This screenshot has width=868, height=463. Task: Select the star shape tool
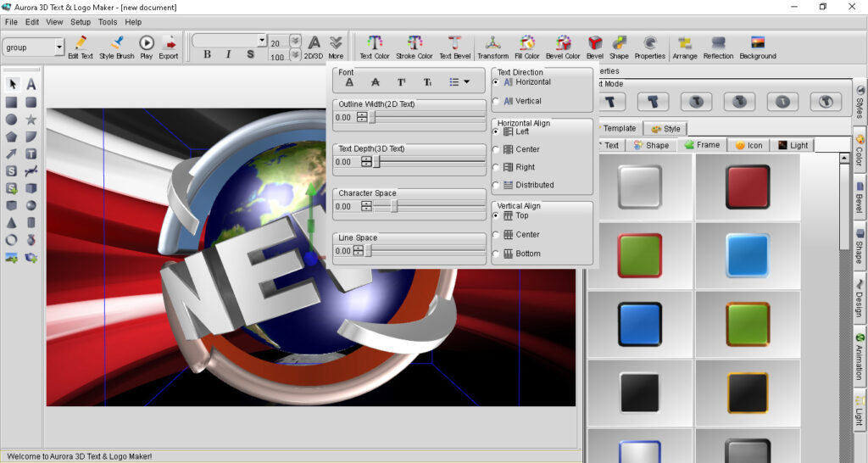pos(31,119)
